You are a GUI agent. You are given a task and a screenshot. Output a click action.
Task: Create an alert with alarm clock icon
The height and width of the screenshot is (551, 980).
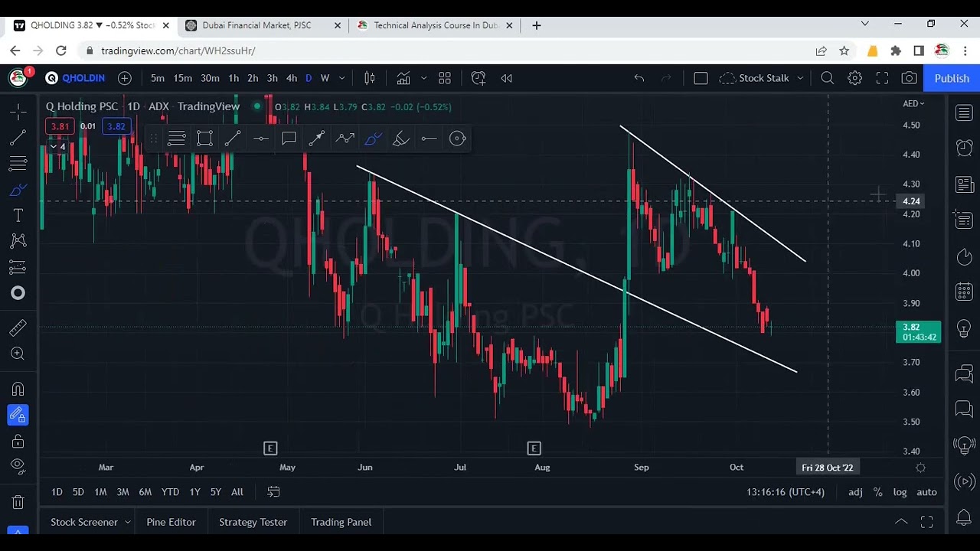tap(479, 78)
